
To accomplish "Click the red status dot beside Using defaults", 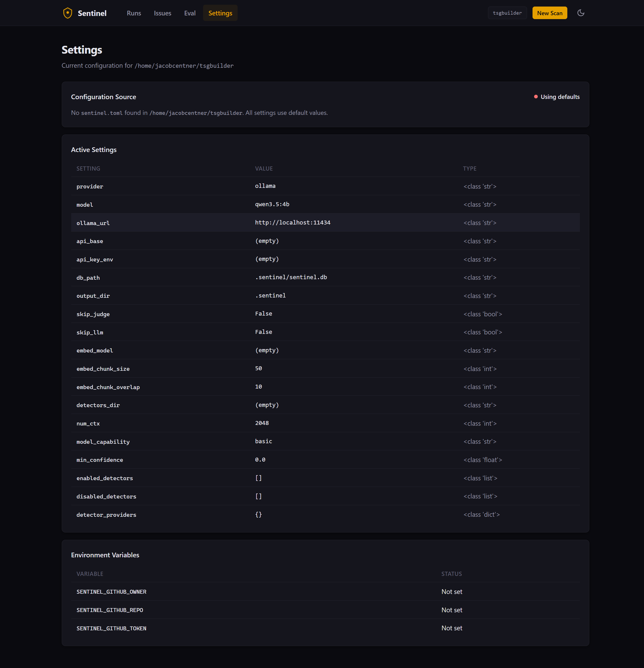I will pyautogui.click(x=536, y=97).
